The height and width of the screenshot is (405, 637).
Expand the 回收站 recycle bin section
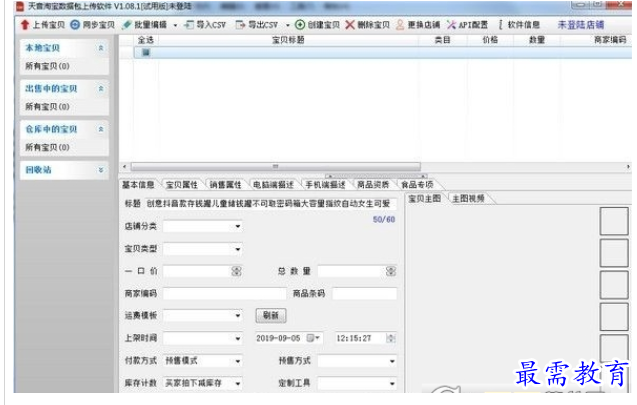(101, 170)
